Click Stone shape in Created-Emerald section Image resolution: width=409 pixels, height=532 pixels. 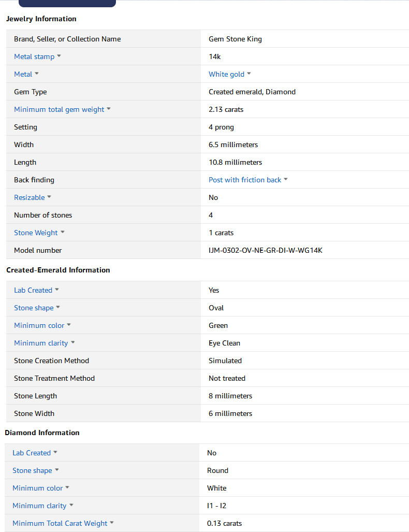pos(34,308)
